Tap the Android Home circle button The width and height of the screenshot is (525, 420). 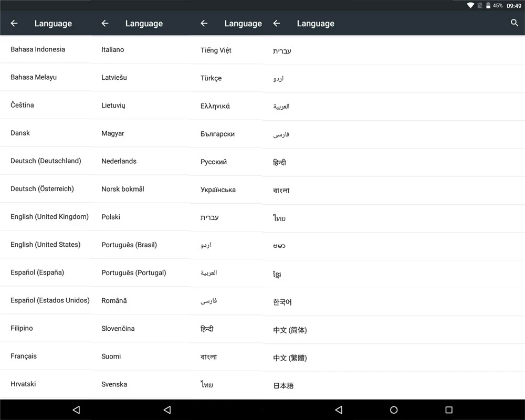pyautogui.click(x=394, y=409)
